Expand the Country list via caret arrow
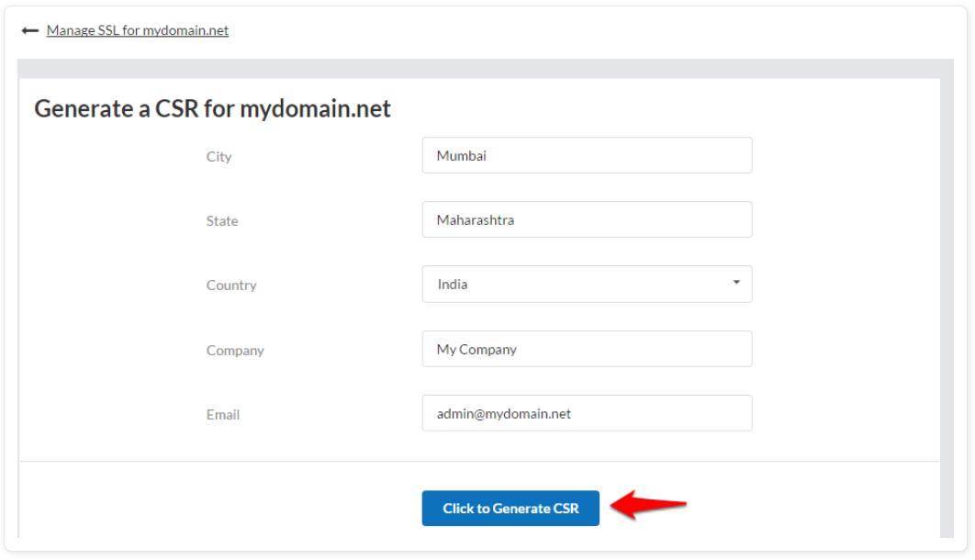The width and height of the screenshot is (975, 560). click(736, 282)
